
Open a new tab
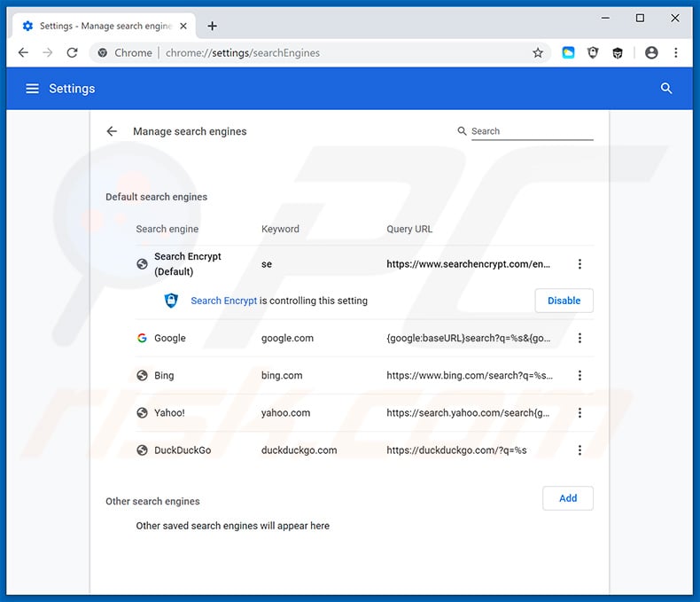tap(212, 26)
